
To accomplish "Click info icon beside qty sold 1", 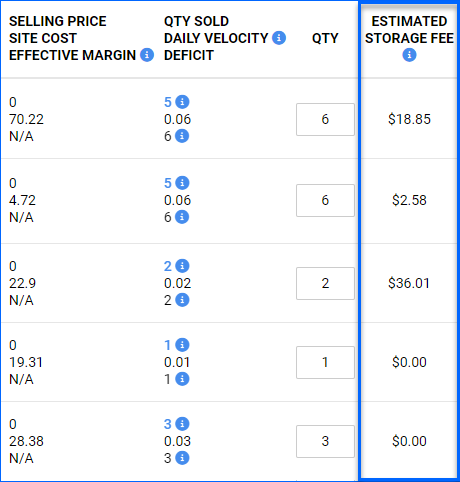I will click(x=182, y=345).
